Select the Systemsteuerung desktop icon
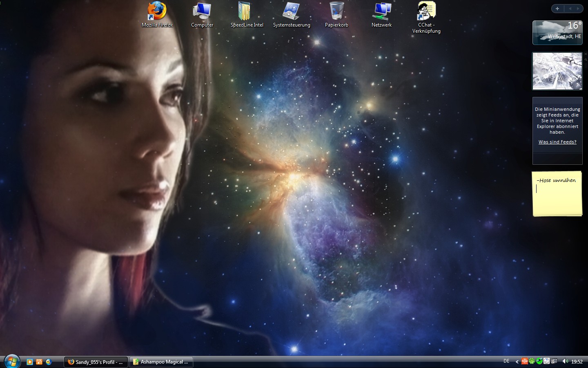This screenshot has width=588, height=368. coord(292,12)
